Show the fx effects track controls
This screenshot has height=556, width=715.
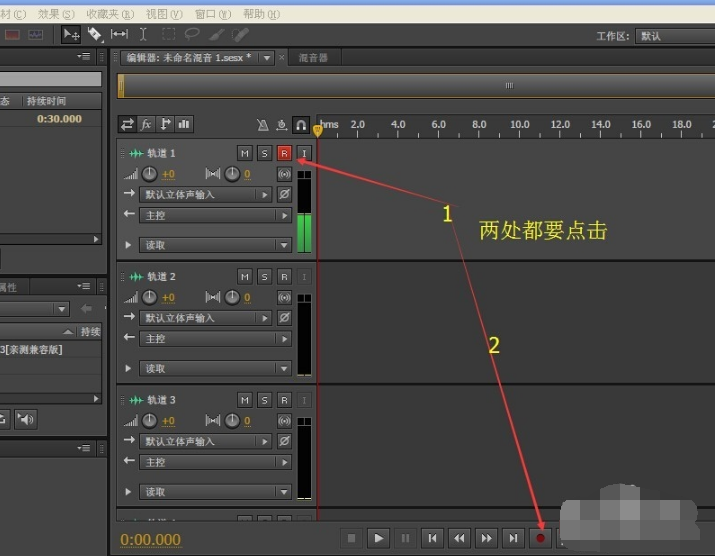tap(146, 125)
